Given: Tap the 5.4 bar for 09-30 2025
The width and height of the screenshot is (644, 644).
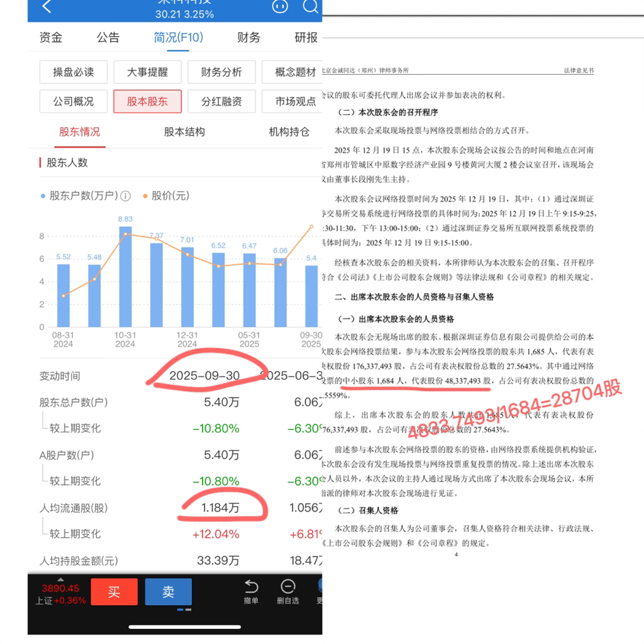Looking at the screenshot, I should coord(311,296).
